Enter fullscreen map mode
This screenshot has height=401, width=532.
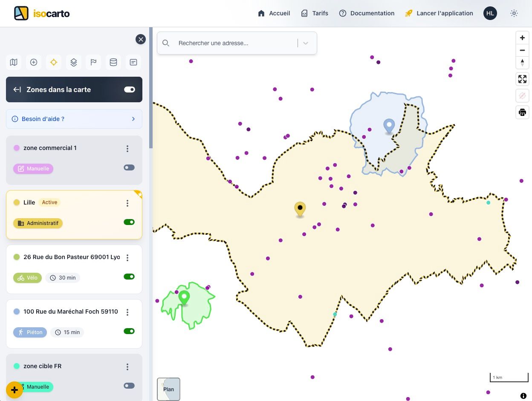(522, 79)
